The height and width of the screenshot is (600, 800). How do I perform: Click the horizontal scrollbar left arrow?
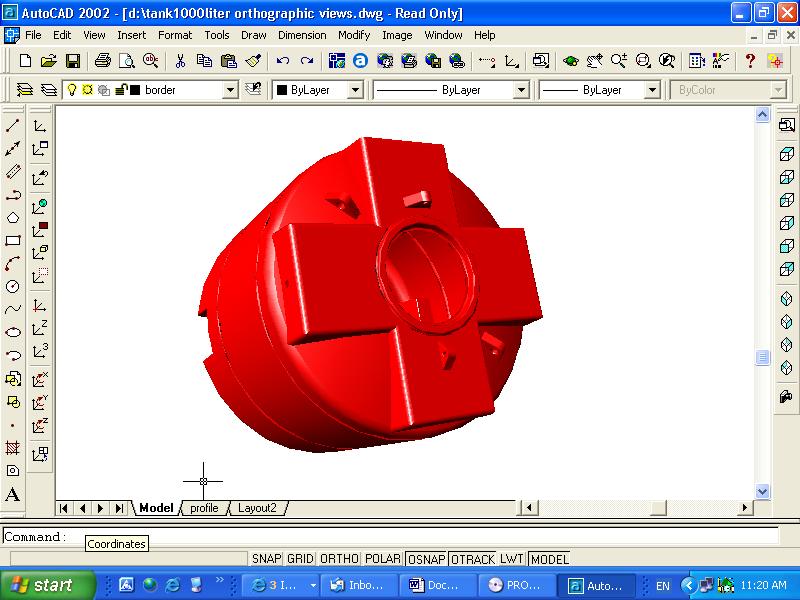[529, 508]
